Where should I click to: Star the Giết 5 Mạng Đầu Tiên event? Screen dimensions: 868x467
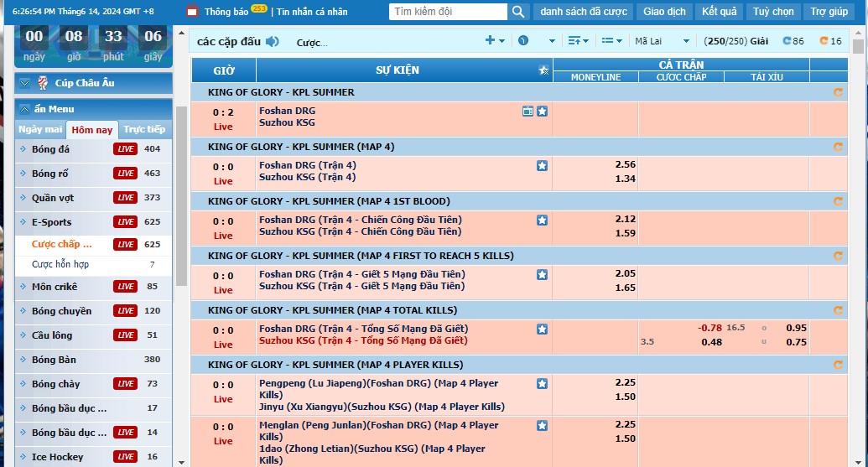[x=542, y=274]
